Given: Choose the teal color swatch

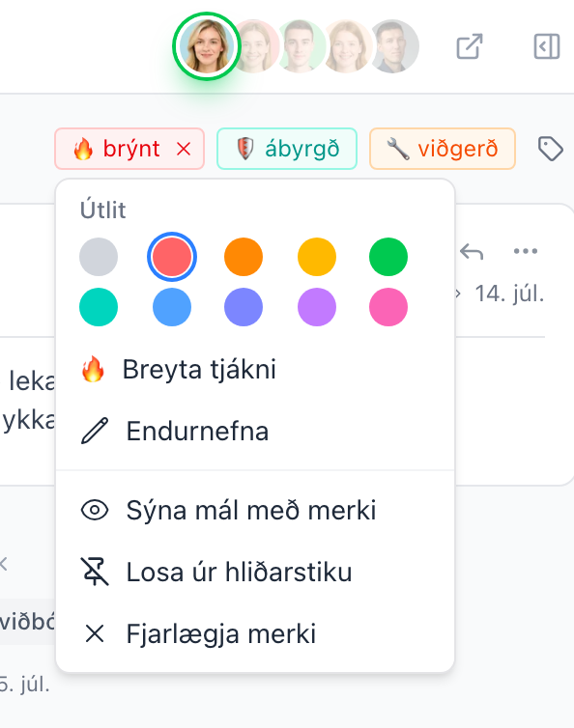Looking at the screenshot, I should click(99, 307).
